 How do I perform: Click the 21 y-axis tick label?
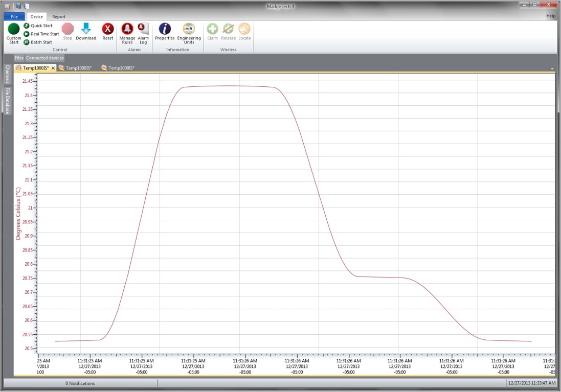(30, 208)
